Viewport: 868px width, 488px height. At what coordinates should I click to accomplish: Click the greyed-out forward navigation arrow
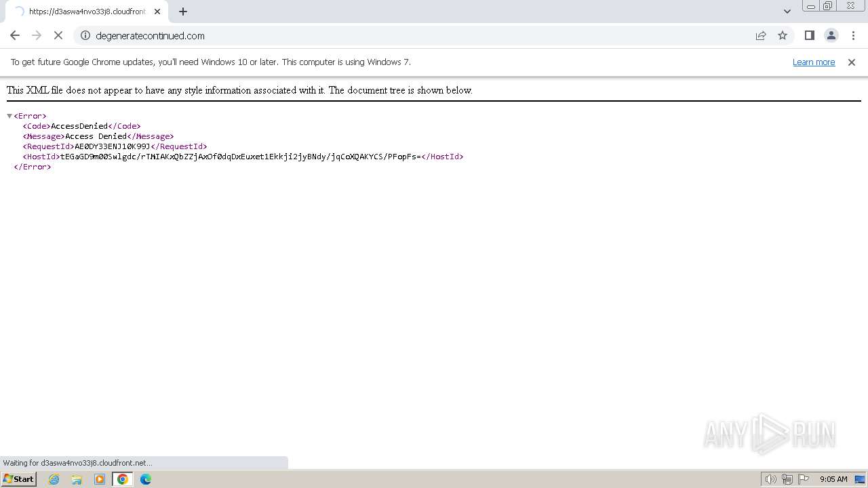37,35
